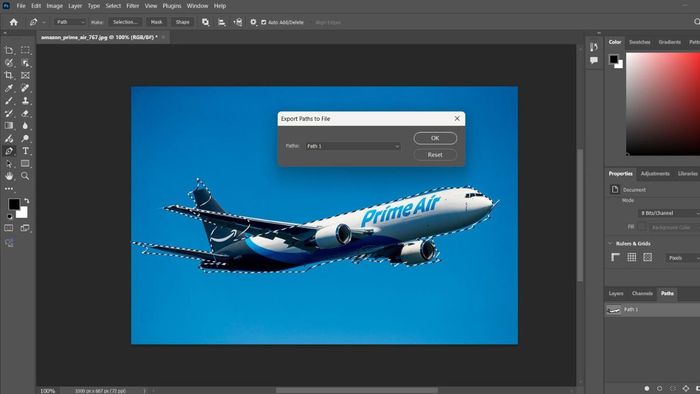Reset default foreground and background colors
This screenshot has width=700, height=394.
9,216
